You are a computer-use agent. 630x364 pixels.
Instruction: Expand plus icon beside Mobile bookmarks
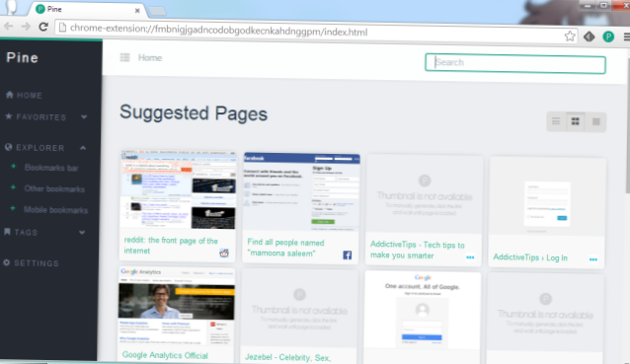coord(13,208)
